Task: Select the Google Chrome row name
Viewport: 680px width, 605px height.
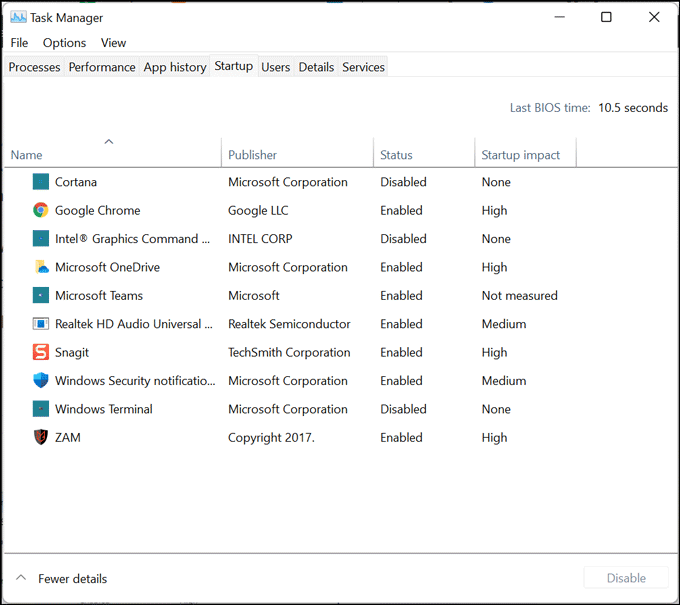Action: point(98,210)
